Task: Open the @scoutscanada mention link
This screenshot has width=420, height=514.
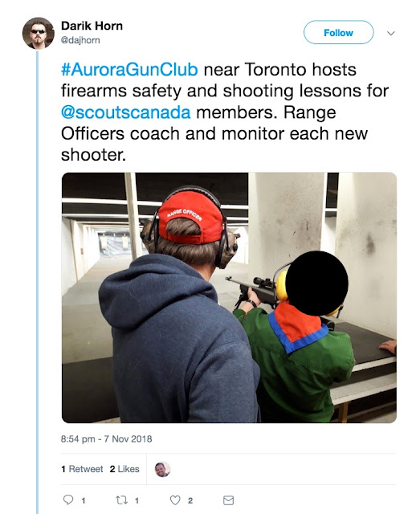Action: pyautogui.click(x=125, y=112)
